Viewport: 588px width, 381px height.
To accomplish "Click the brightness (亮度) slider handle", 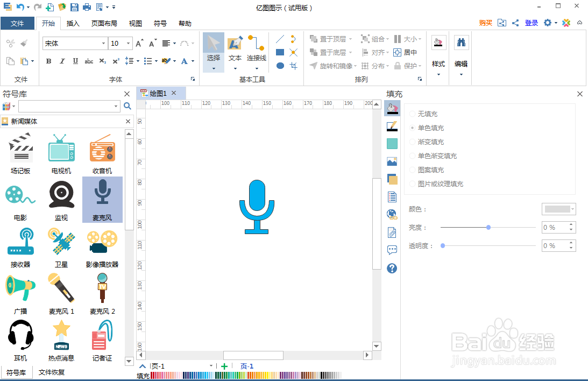I will (488, 227).
